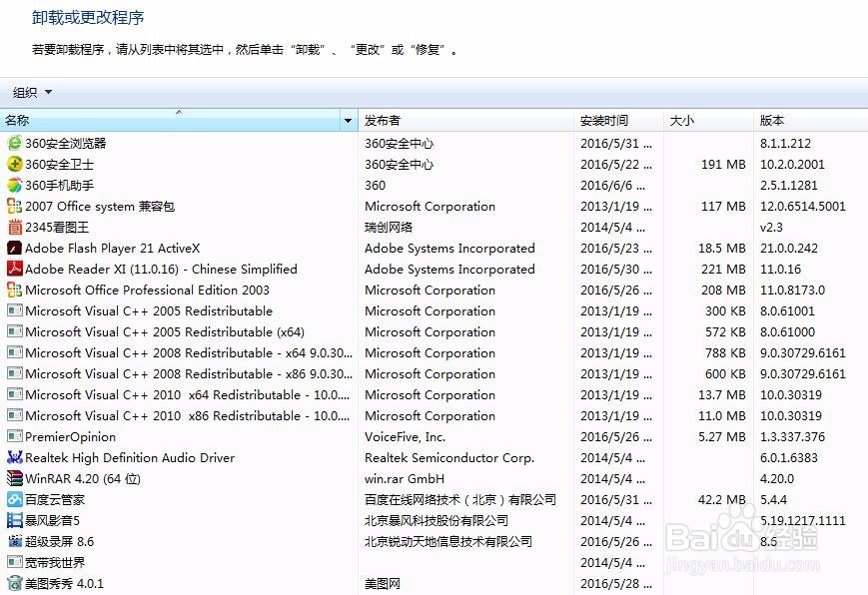This screenshot has width=868, height=595.
Task: Click install date 2016/6/6
Action: [x=612, y=186]
